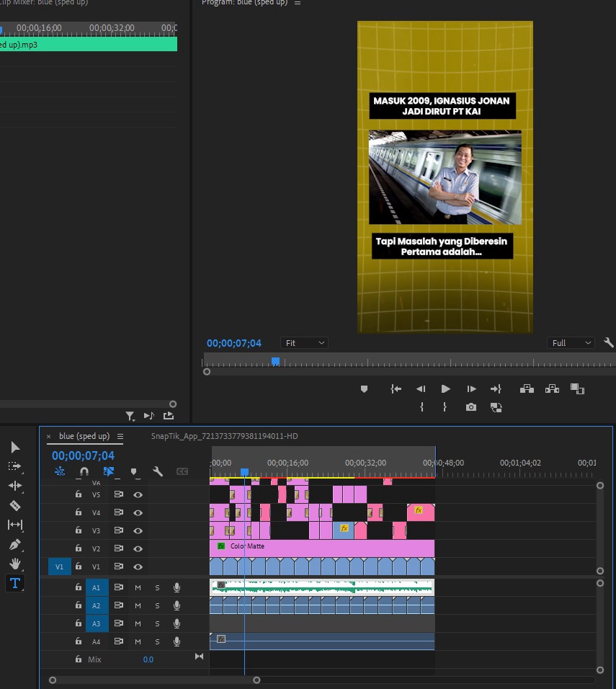Open the Program monitor panel menu
This screenshot has height=689, width=616.
[298, 3]
